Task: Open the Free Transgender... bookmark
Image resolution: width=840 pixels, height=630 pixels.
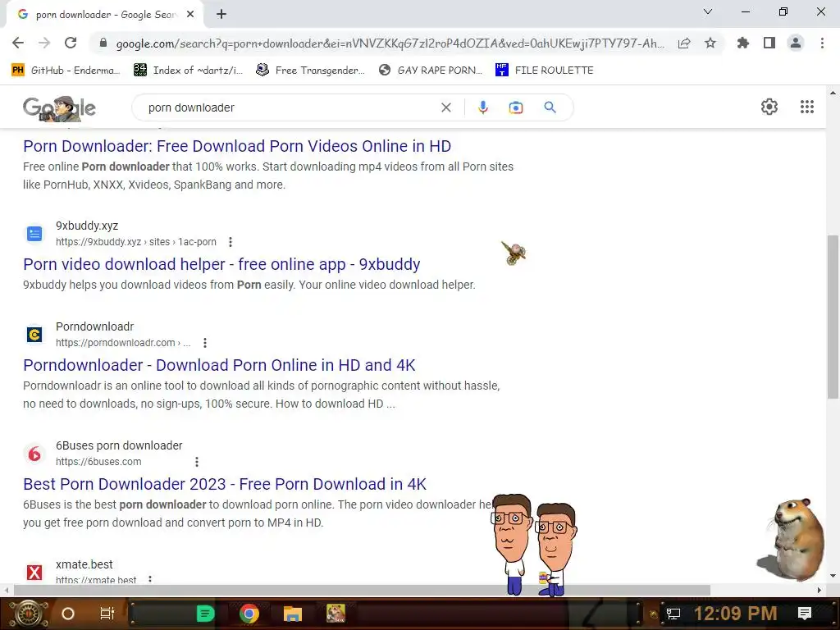Action: tap(310, 71)
